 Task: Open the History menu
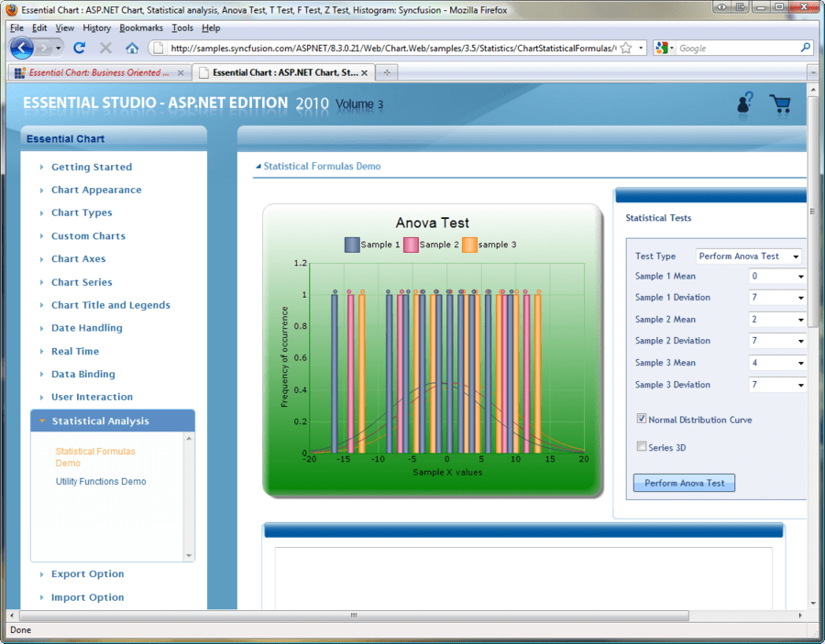[97, 27]
